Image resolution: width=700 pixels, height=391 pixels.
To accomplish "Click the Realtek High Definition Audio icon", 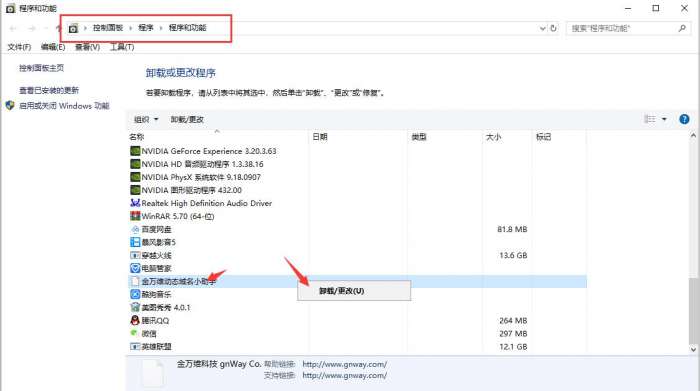I will click(135, 203).
